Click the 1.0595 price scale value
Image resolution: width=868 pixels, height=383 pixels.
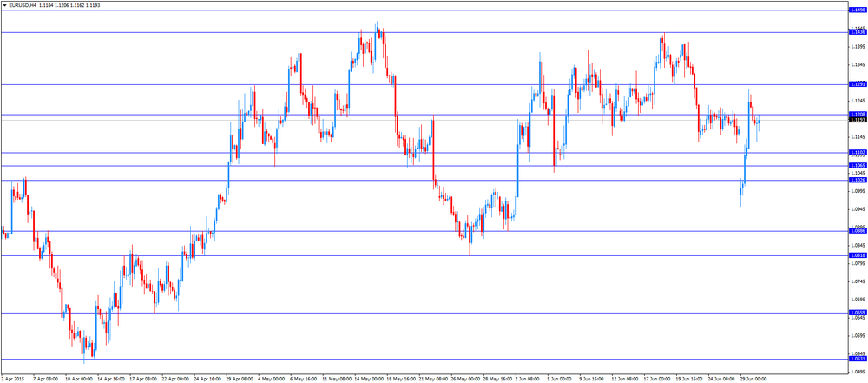pyautogui.click(x=858, y=336)
